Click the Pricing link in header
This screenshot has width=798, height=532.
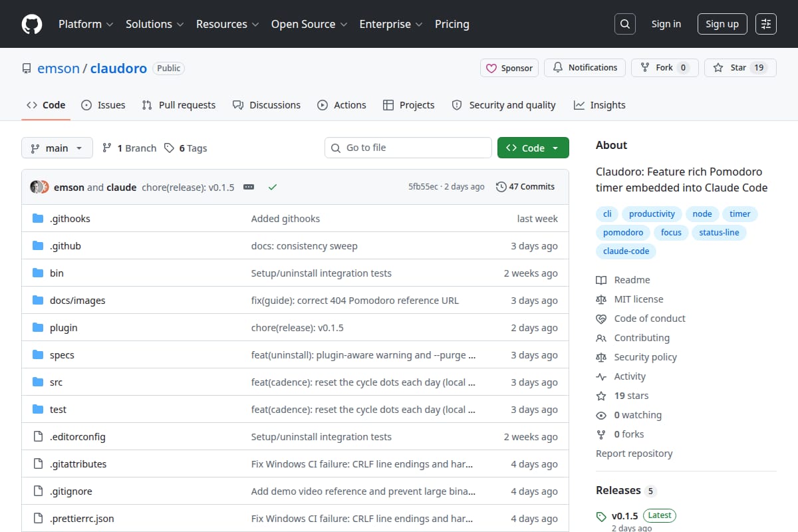click(x=452, y=24)
